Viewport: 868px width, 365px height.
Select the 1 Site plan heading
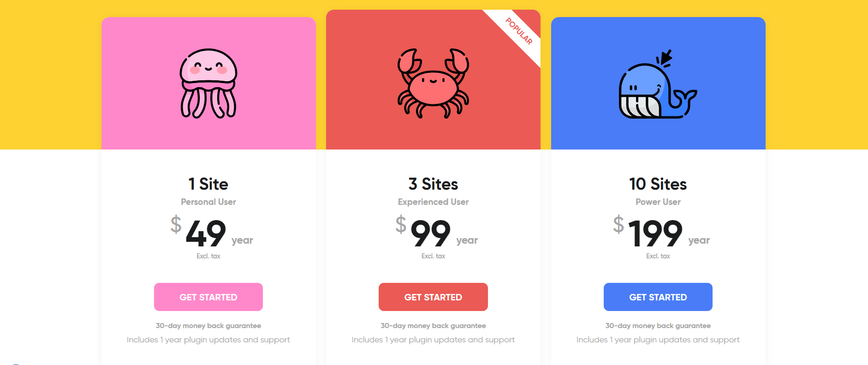[x=208, y=184]
